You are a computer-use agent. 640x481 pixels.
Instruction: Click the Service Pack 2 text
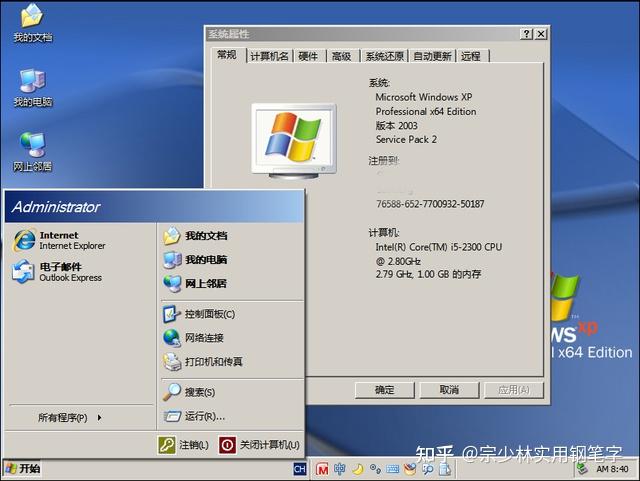pos(406,140)
